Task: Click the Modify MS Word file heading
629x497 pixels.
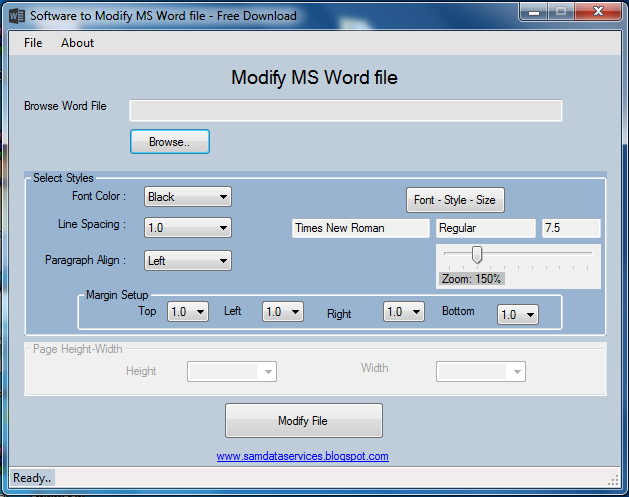Action: [314, 77]
